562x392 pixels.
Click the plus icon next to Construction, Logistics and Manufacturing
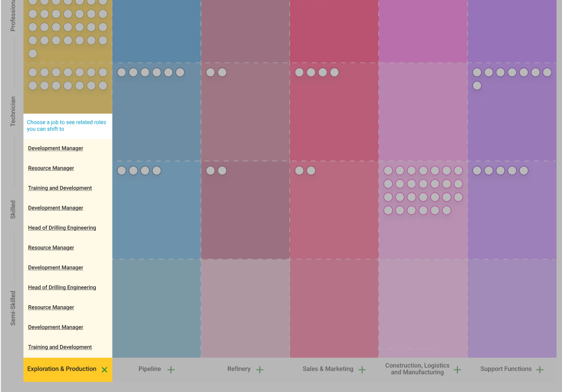[457, 370]
